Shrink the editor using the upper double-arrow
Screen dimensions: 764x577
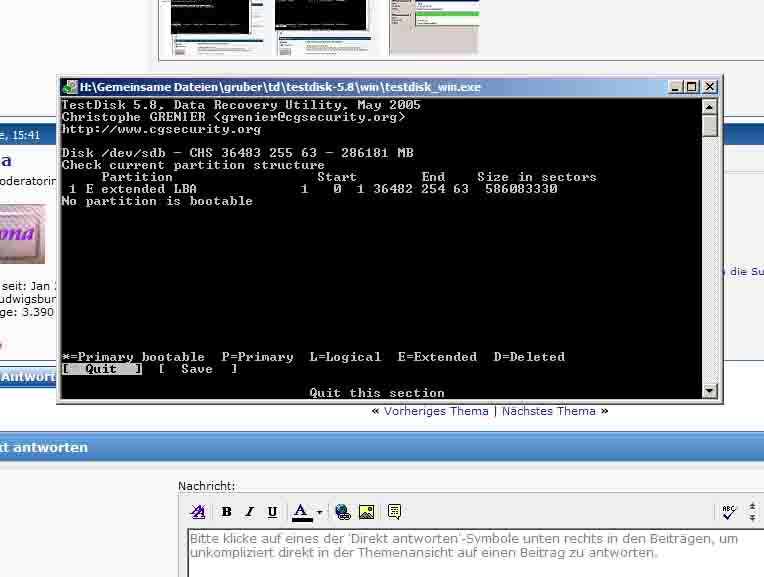[752, 507]
